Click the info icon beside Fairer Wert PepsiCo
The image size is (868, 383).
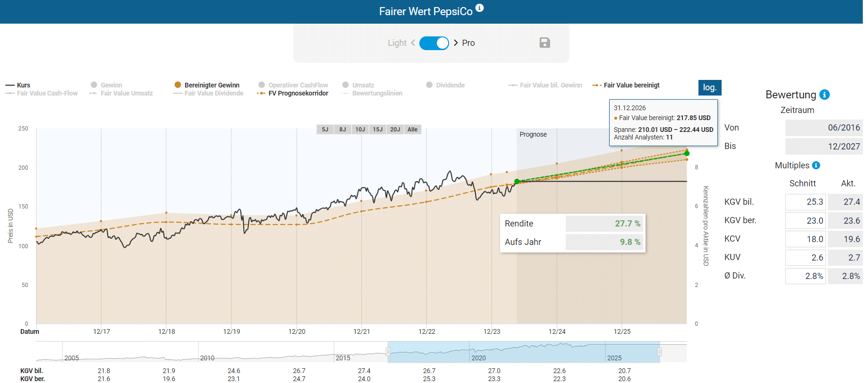pos(479,8)
